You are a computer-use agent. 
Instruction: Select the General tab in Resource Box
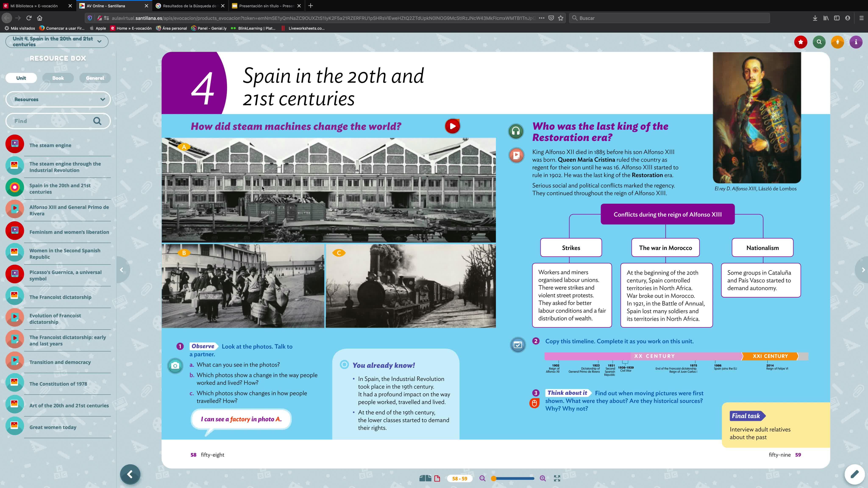[95, 78]
